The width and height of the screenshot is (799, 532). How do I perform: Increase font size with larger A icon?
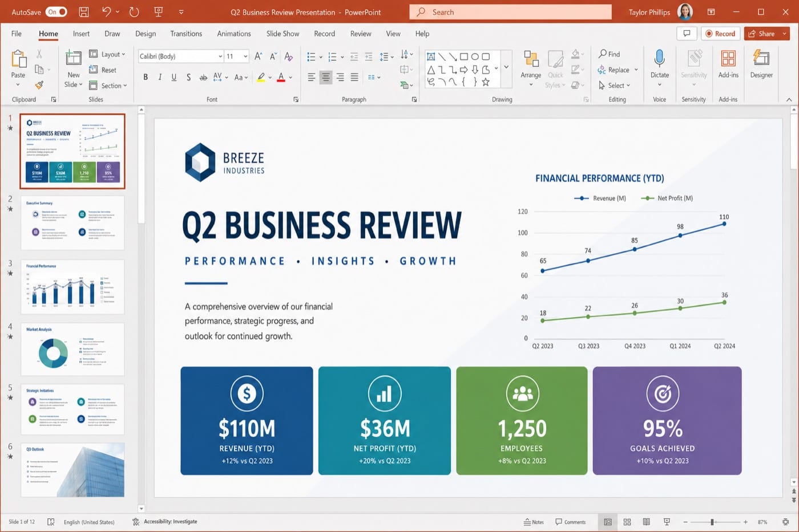point(259,56)
